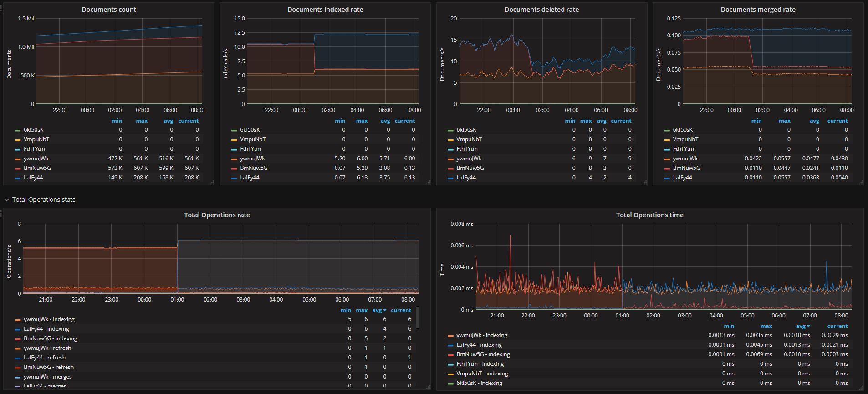Open the Documents deleted rate panel title menu
This screenshot has width=868, height=394.
click(541, 10)
